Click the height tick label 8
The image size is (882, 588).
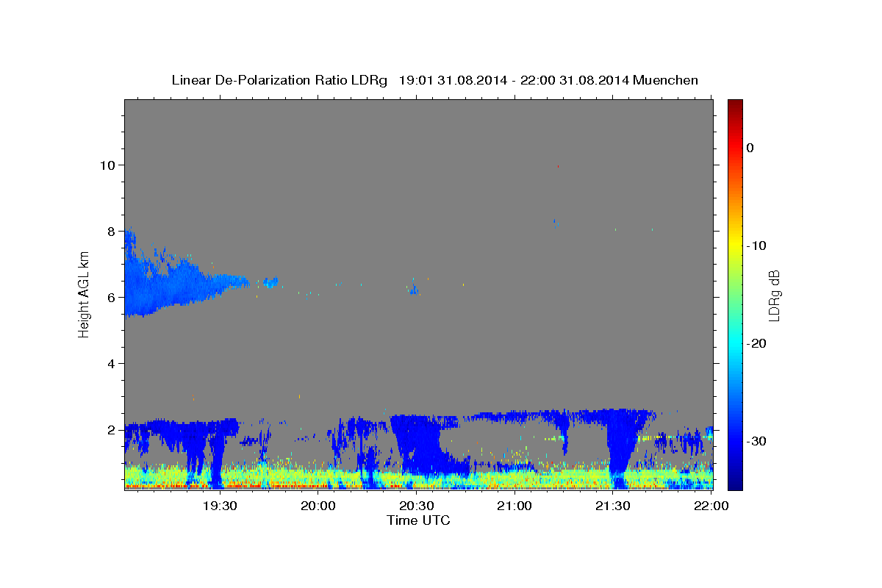[110, 231]
